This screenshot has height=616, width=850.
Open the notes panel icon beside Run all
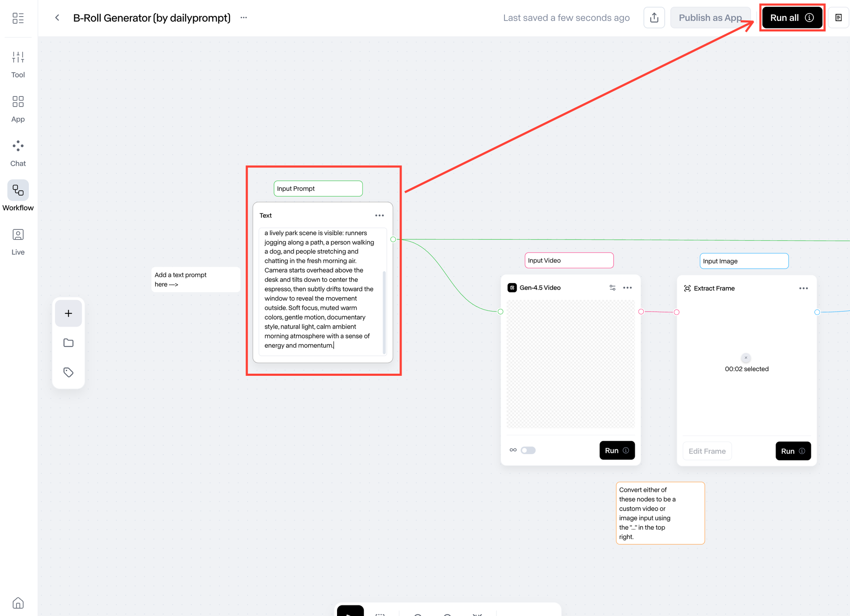click(838, 18)
